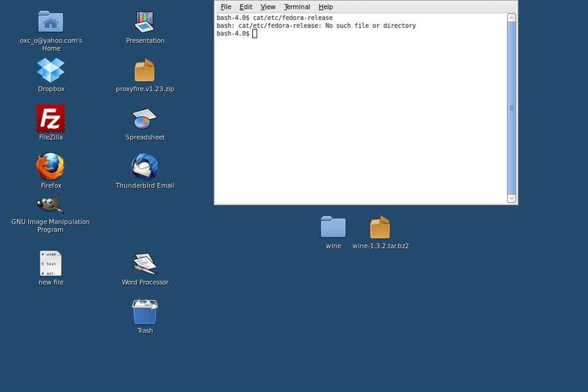
Task: Open the File menu in terminal
Action: [x=226, y=7]
